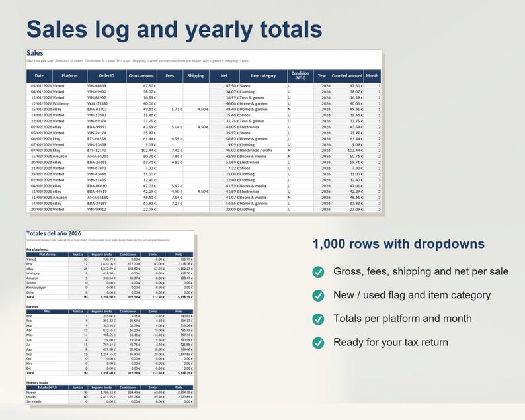Click the 'Ready for your tax return' text

click(391, 343)
